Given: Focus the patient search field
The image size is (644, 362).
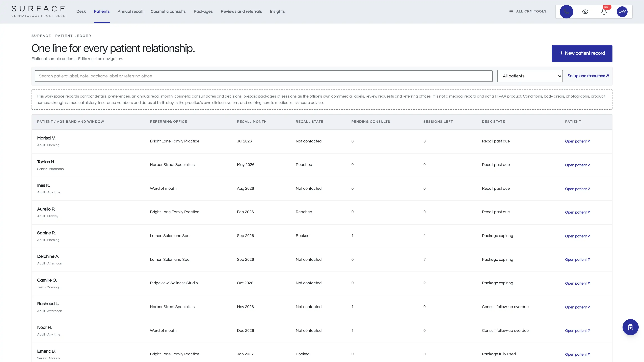Looking at the screenshot, I should coord(263,76).
